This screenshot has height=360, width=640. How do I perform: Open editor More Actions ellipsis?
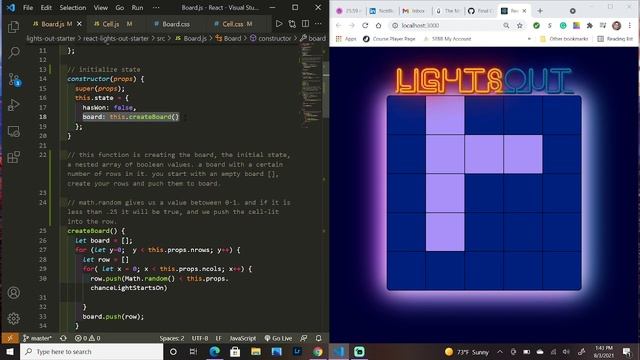318,24
